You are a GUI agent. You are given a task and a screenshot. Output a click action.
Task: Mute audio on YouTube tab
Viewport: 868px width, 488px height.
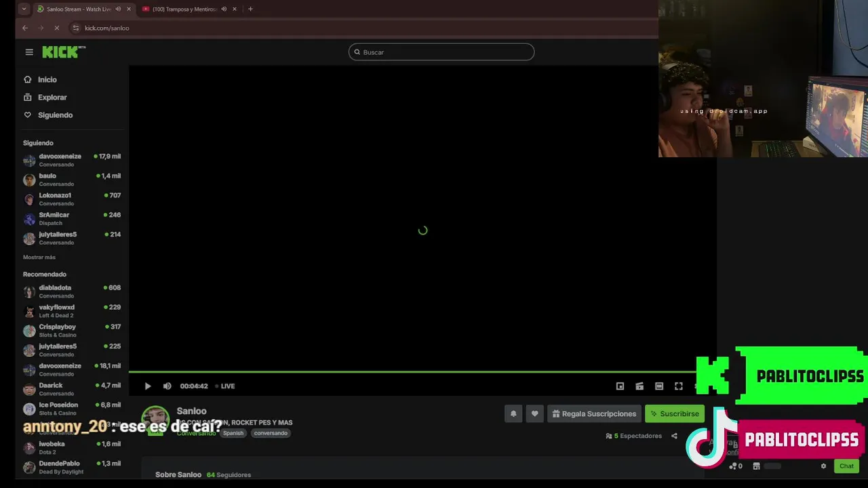coord(224,9)
